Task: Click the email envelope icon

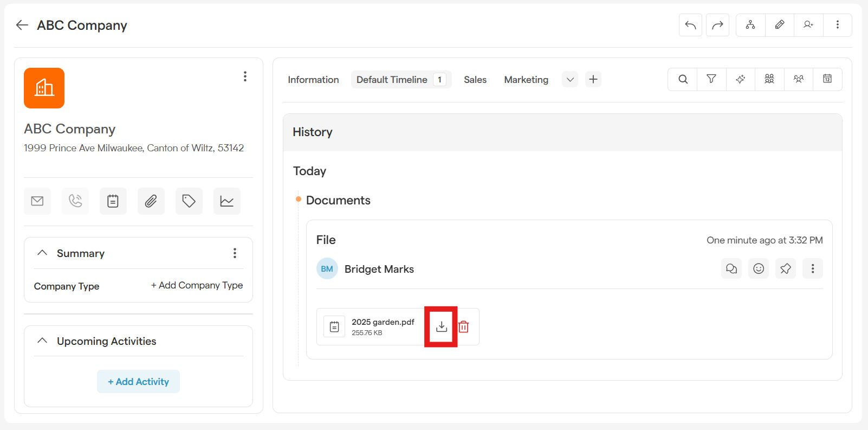Action: [x=37, y=201]
